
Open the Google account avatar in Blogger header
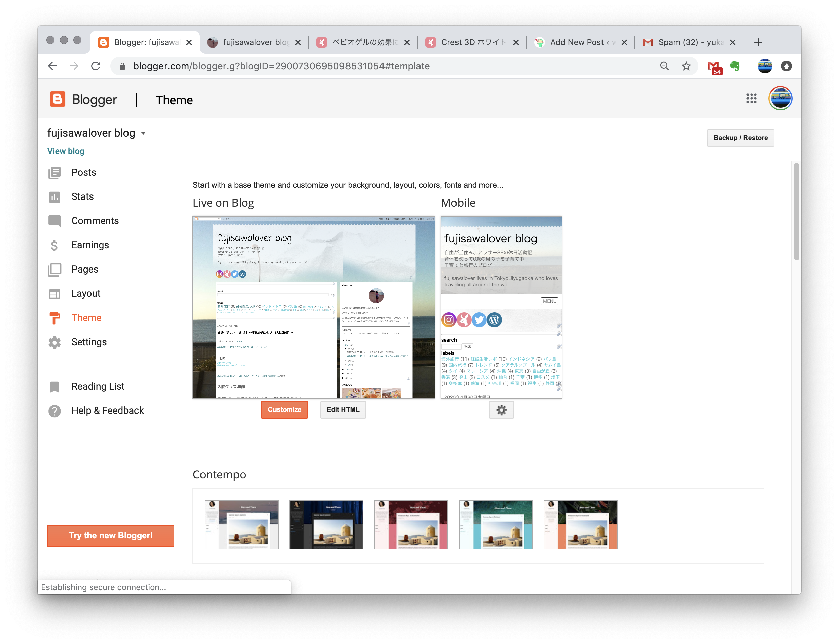[780, 99]
